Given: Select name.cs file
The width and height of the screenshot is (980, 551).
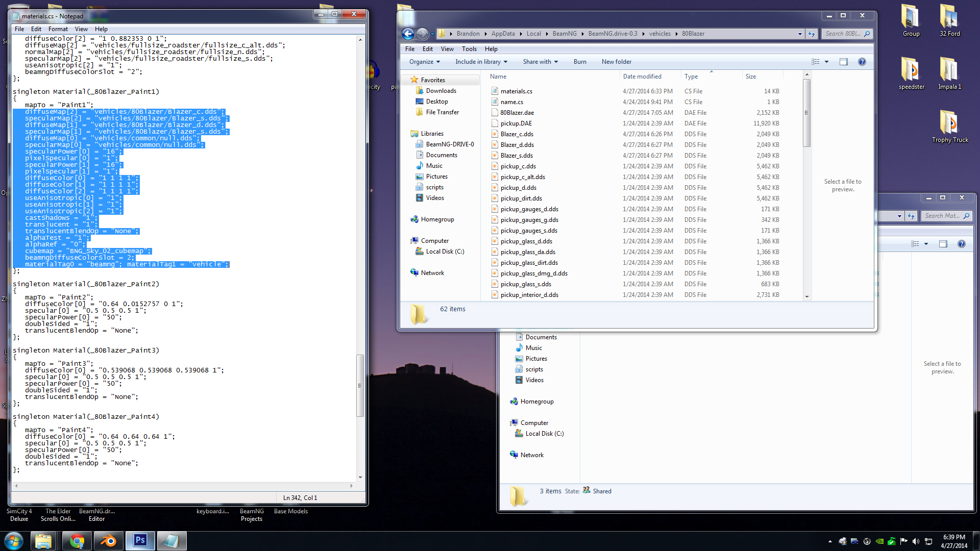Looking at the screenshot, I should 511,102.
